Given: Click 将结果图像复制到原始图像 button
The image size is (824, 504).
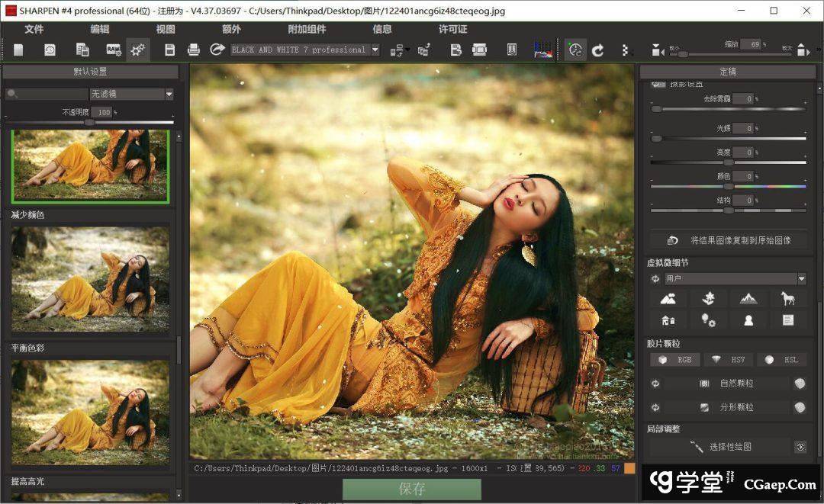Looking at the screenshot, I should pos(728,240).
